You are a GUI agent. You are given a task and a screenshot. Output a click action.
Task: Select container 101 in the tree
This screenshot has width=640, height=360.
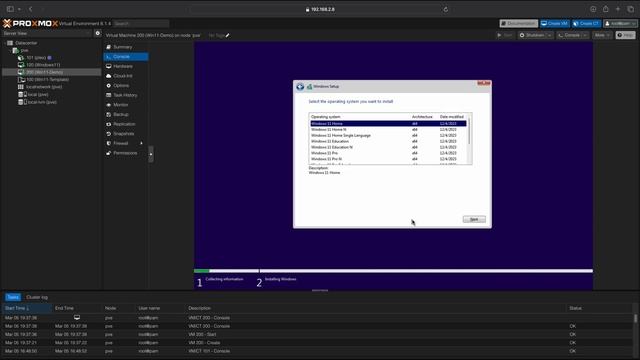36,58
